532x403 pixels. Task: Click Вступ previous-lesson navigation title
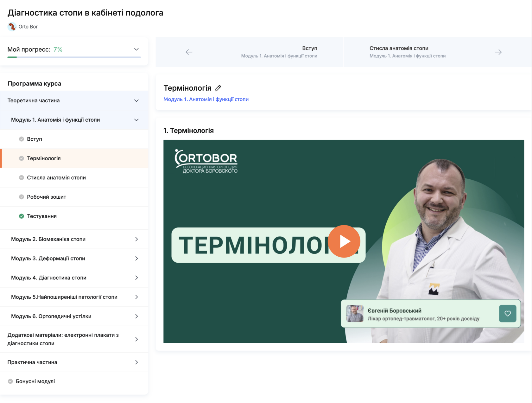309,48
